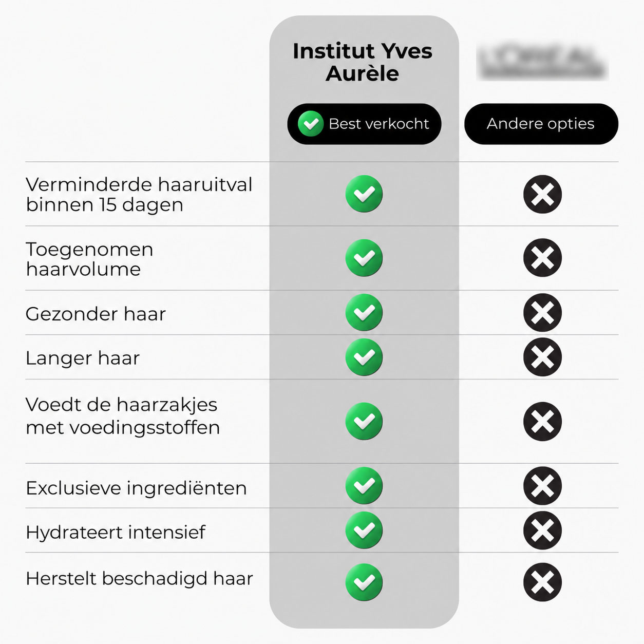
Task: Click the black X for Verminderde haaruitval
Action: click(543, 194)
